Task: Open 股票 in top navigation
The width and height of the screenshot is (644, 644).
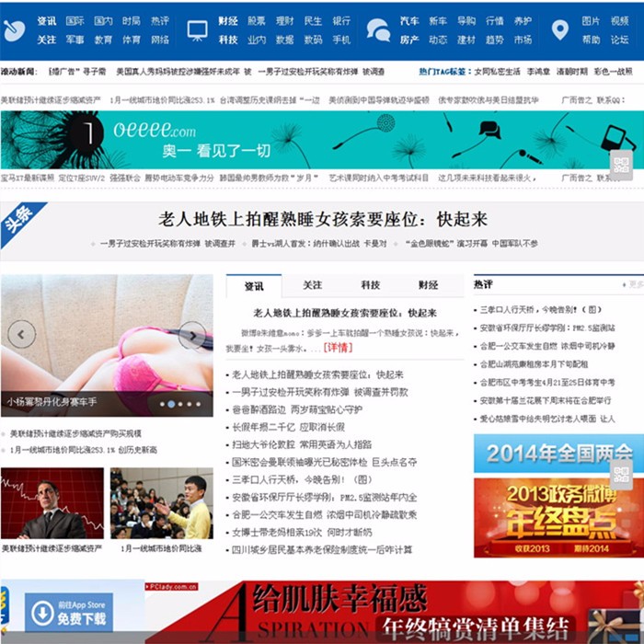Action: pos(257,21)
